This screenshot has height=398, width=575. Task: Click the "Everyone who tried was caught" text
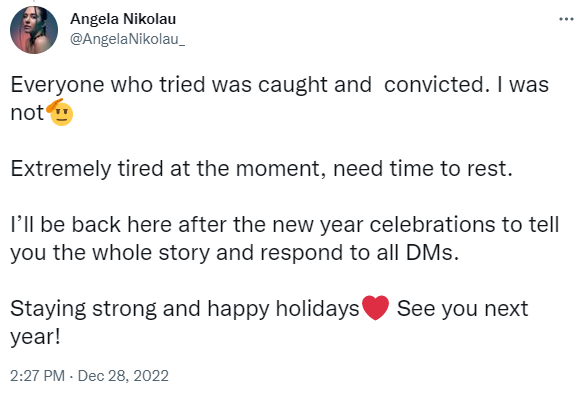tap(169, 85)
